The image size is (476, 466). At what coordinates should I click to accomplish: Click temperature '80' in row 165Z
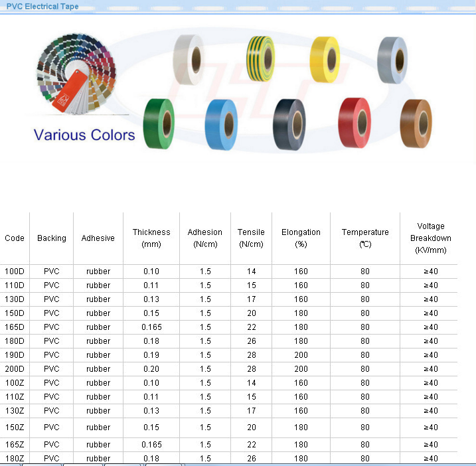click(365, 445)
